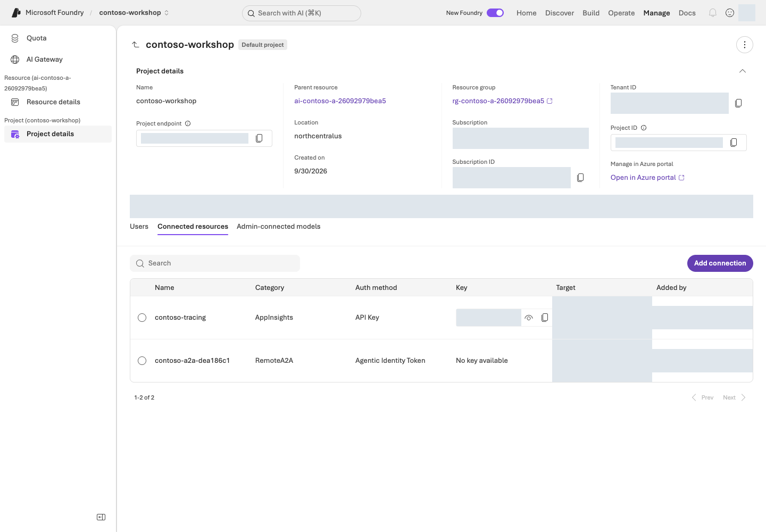Copy the Project ID value
The image size is (766, 532).
click(734, 143)
